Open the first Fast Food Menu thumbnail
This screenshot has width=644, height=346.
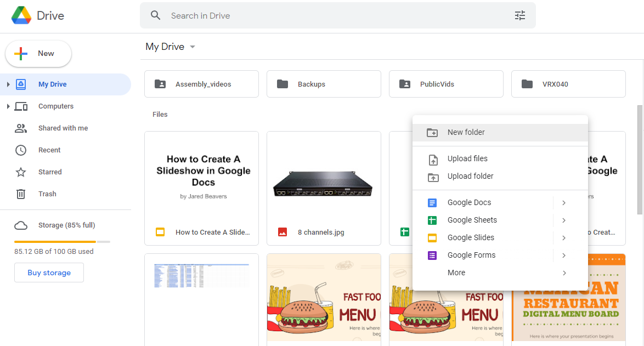[x=324, y=299]
